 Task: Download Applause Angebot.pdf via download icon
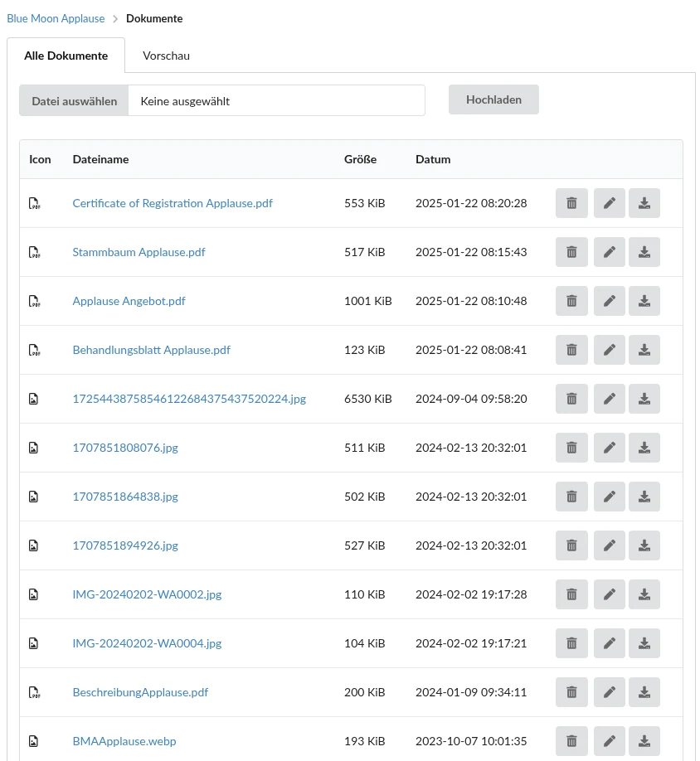pyautogui.click(x=644, y=301)
